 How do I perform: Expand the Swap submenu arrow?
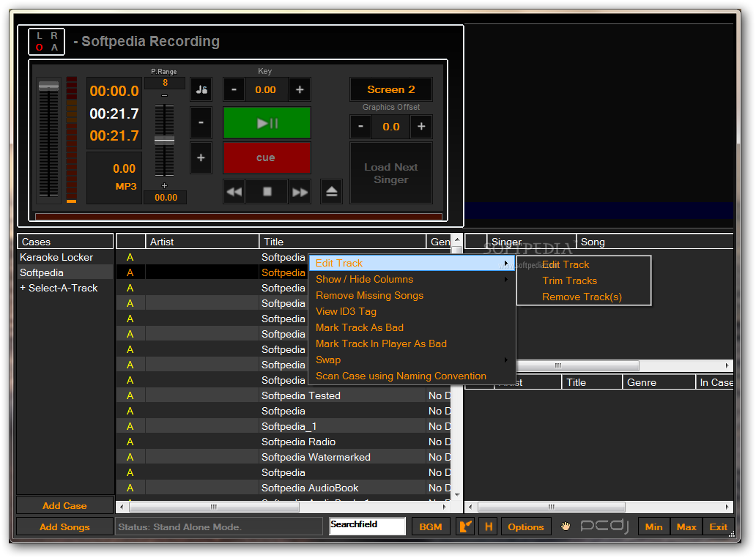point(505,360)
